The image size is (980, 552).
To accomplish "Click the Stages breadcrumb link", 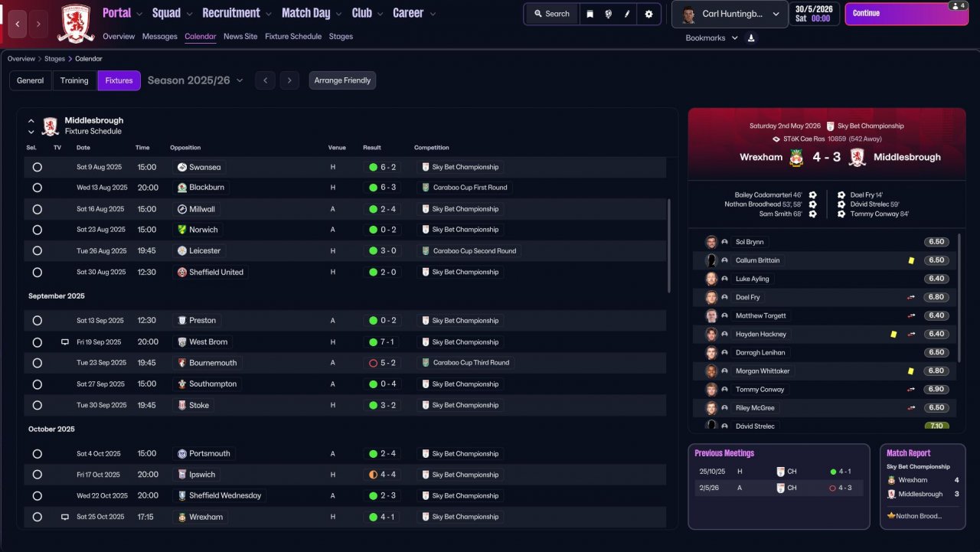I will 55,59.
